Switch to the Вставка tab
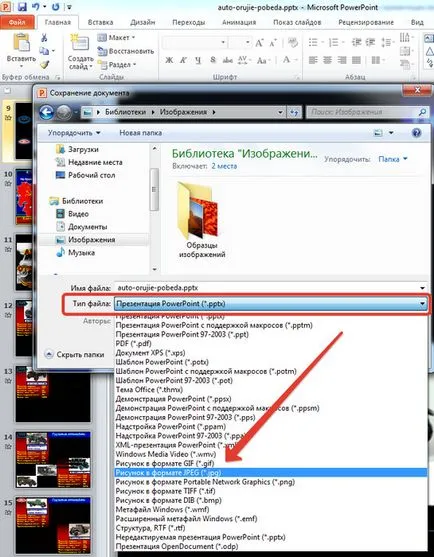Image resolution: width=434 pixels, height=557 pixels. coord(100,22)
